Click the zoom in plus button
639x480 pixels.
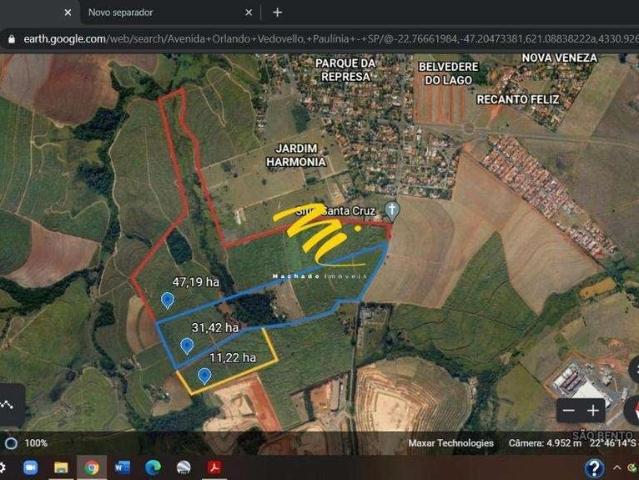(x=593, y=410)
